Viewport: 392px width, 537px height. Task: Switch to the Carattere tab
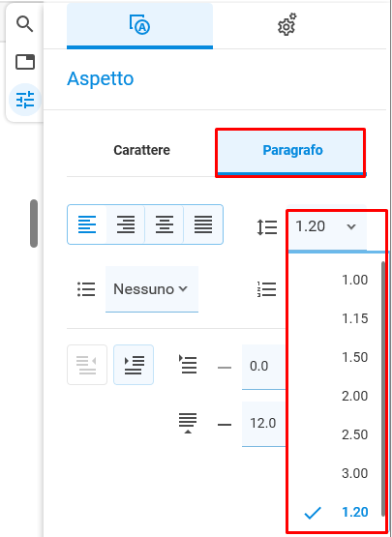[141, 150]
